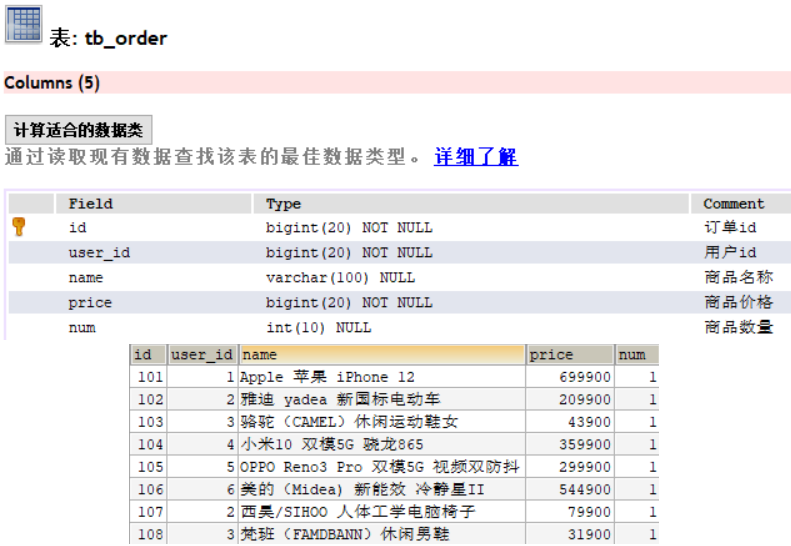Click the price cell 299900
791x546 pixels.
tap(570, 467)
